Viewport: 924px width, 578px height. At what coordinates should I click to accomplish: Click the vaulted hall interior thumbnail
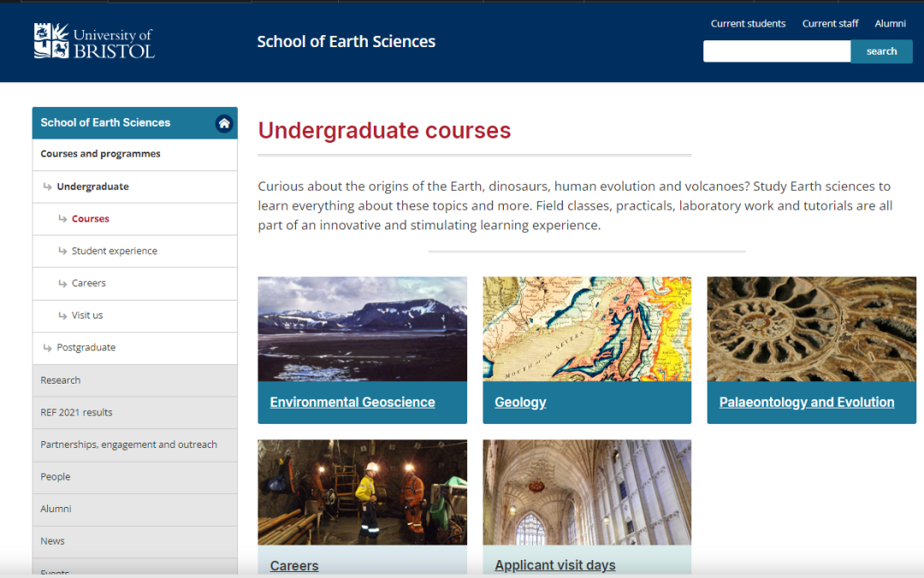pos(587,492)
